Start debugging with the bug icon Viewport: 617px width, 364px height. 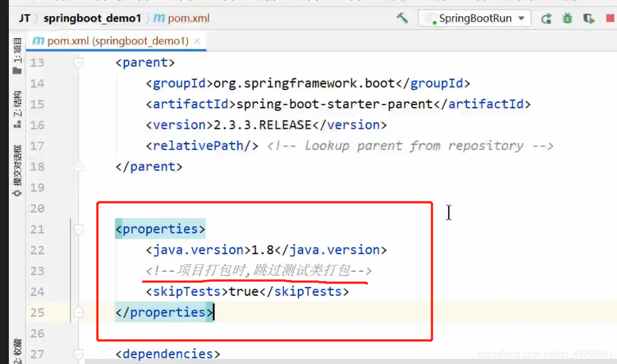click(567, 18)
